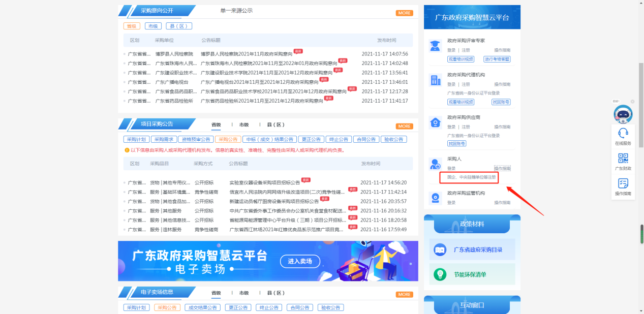
Task: Click the 政府采购评审专家 graduate icon
Action: (x=435, y=46)
